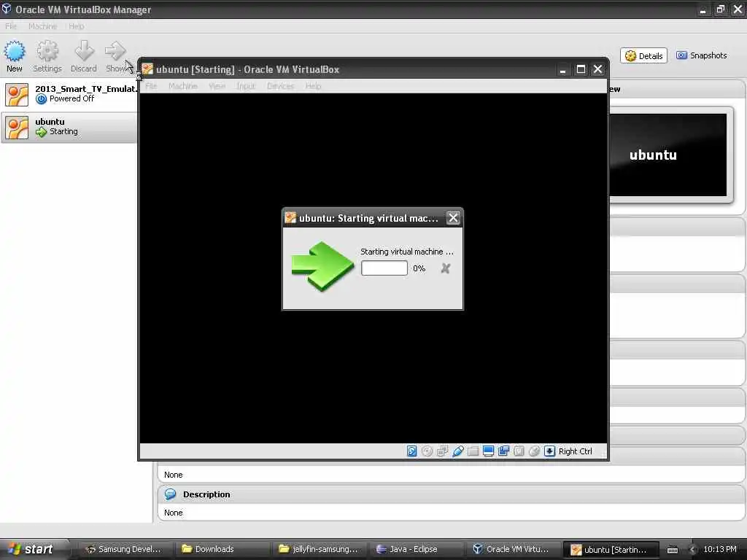Open Input menu in ubuntu VM window
The image size is (747, 560).
(246, 86)
